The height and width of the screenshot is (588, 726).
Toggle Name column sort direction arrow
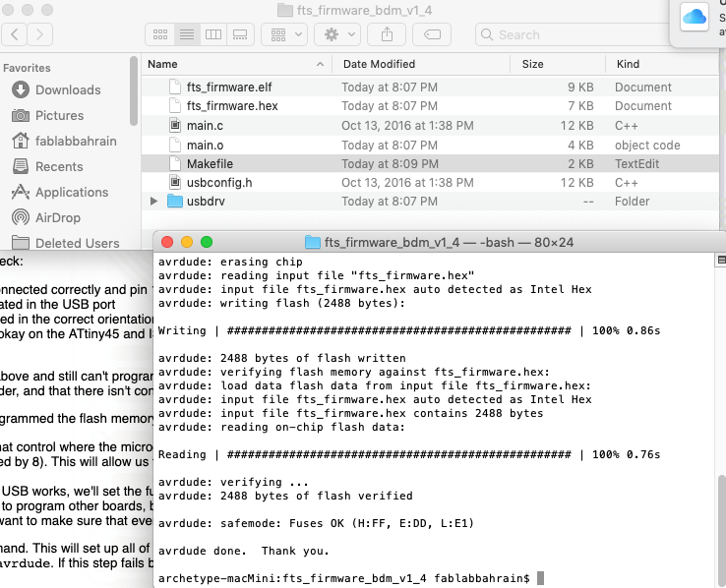(x=320, y=64)
